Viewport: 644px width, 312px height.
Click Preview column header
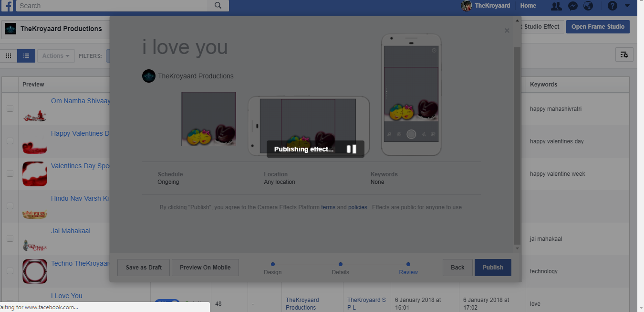[33, 85]
